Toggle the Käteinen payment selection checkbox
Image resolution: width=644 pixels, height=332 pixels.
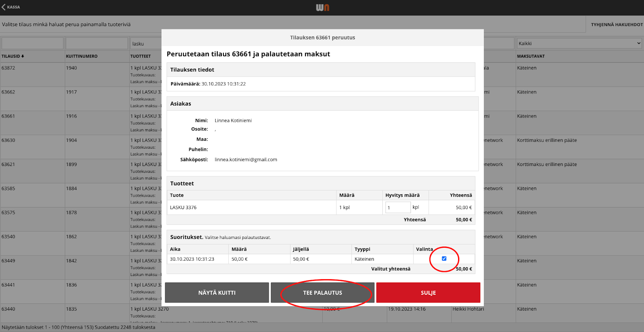(444, 259)
